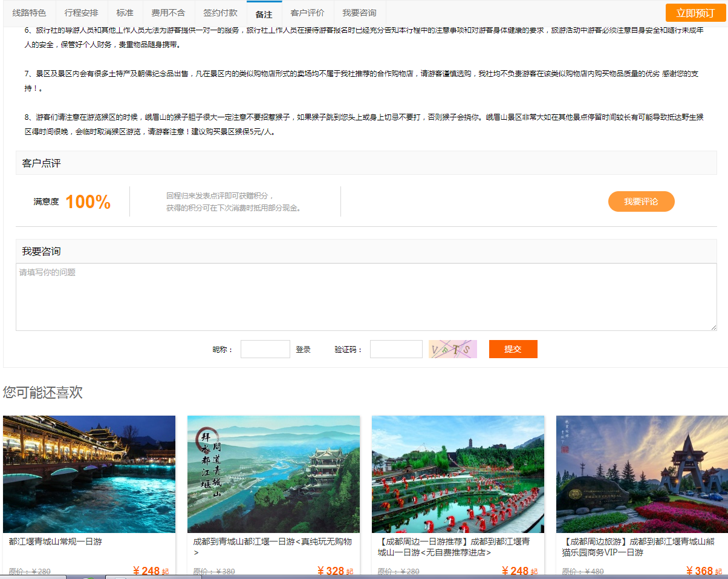
Task: Switch to the 线路特色 tab
Action: coord(29,13)
